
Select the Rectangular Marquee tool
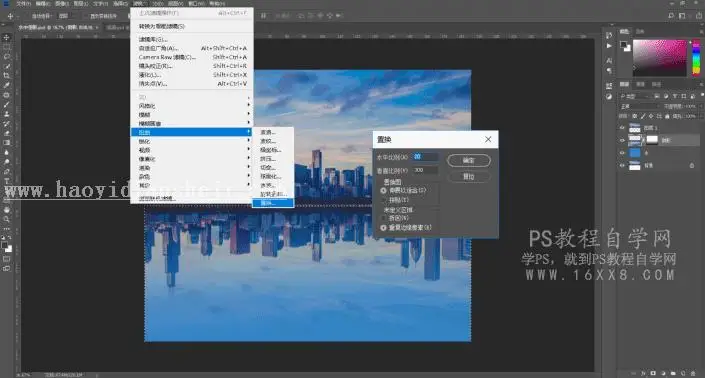coord(7,47)
